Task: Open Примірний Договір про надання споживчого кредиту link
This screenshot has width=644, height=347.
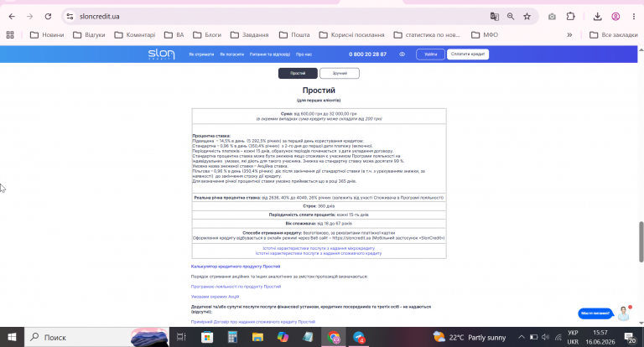Action: 253,322
